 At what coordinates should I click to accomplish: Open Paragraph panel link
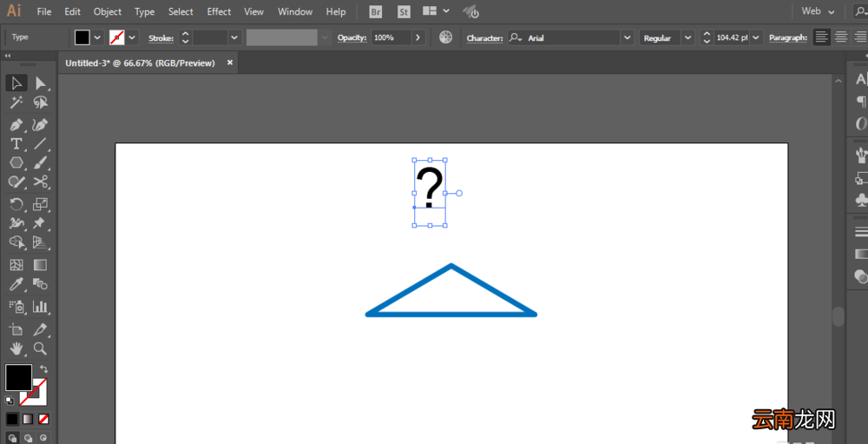click(789, 37)
